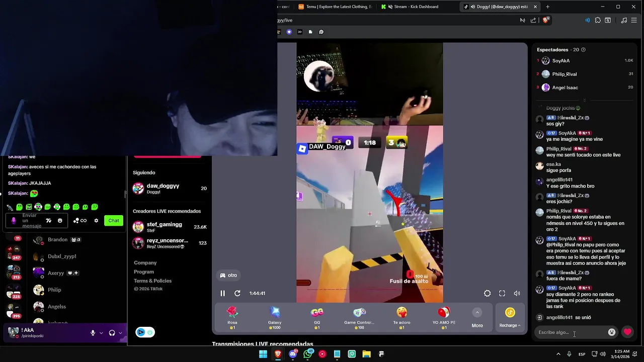The image size is (644, 362).
Task: Open browser media control music icon
Action: [x=624, y=20]
